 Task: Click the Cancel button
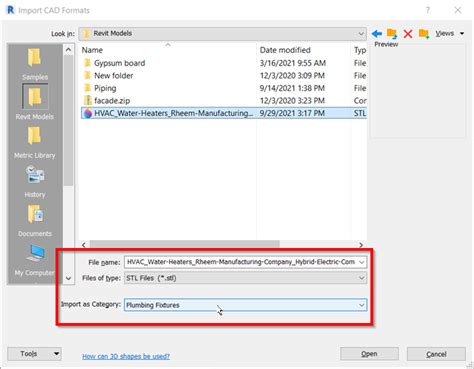pos(436,354)
